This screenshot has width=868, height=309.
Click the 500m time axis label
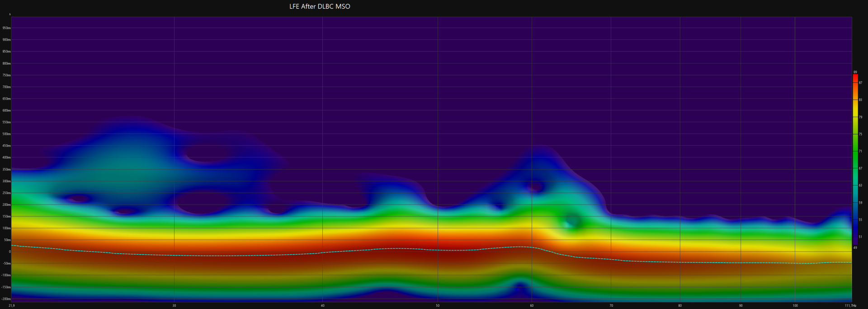click(6, 134)
